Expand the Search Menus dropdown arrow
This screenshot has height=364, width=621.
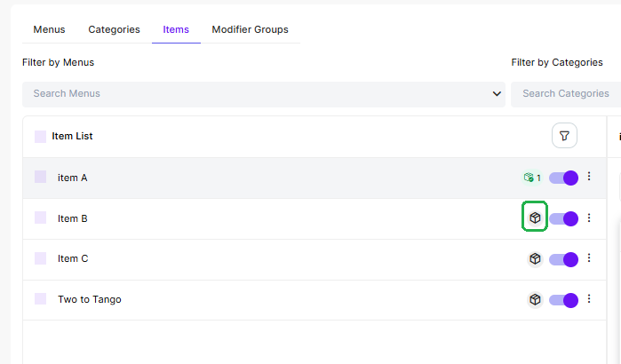click(x=497, y=93)
